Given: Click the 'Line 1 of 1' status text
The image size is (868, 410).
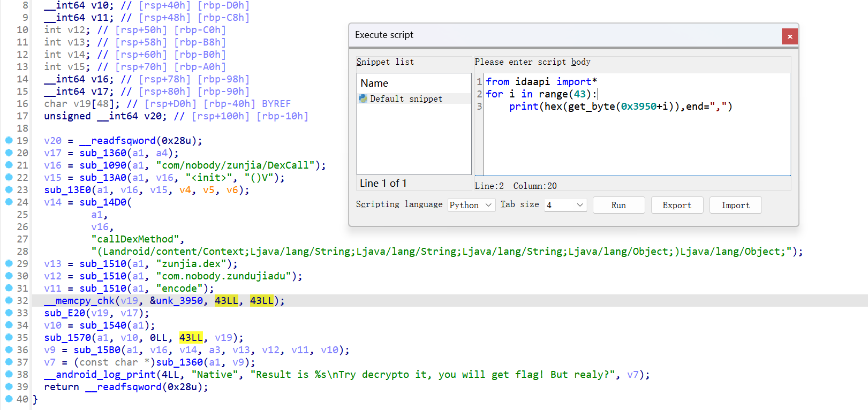Looking at the screenshot, I should pos(383,183).
